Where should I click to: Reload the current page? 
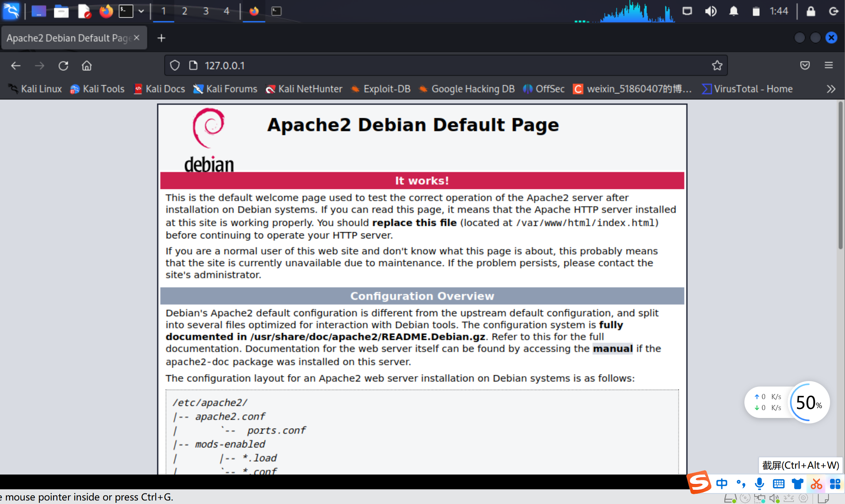pyautogui.click(x=63, y=66)
